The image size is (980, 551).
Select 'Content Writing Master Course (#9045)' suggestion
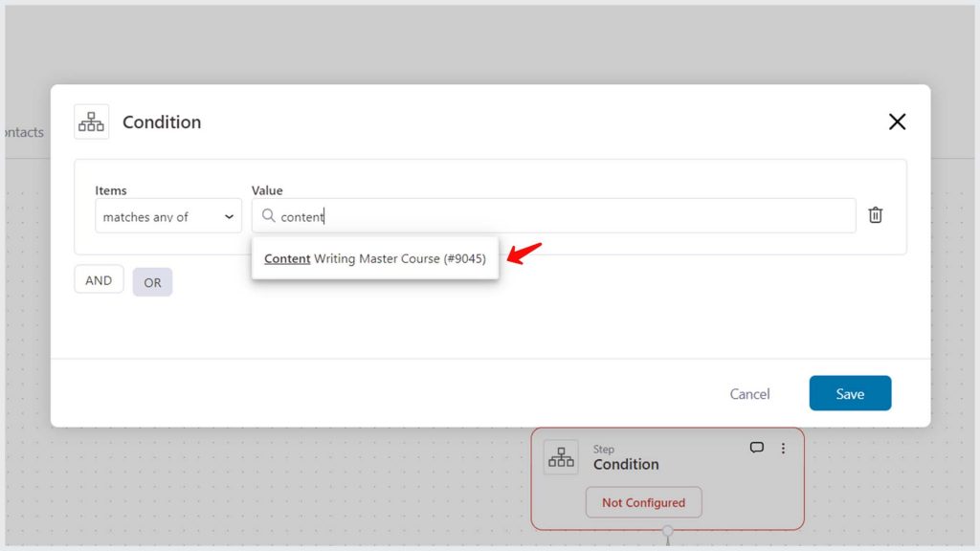375,258
